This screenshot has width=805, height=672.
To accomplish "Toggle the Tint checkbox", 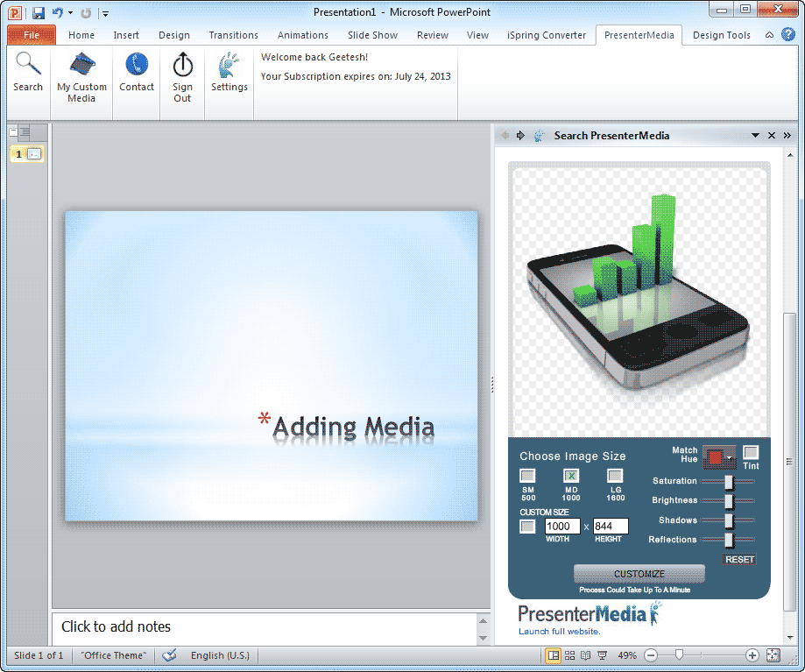I will [751, 452].
